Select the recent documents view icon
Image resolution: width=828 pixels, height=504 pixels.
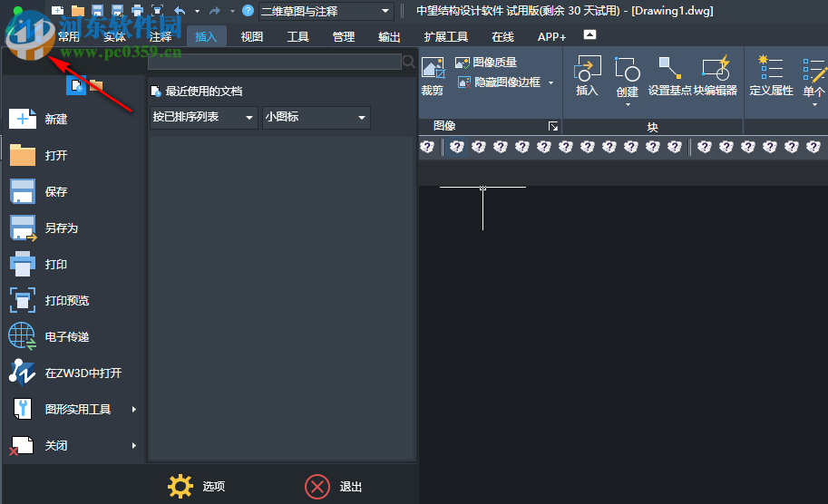76,85
